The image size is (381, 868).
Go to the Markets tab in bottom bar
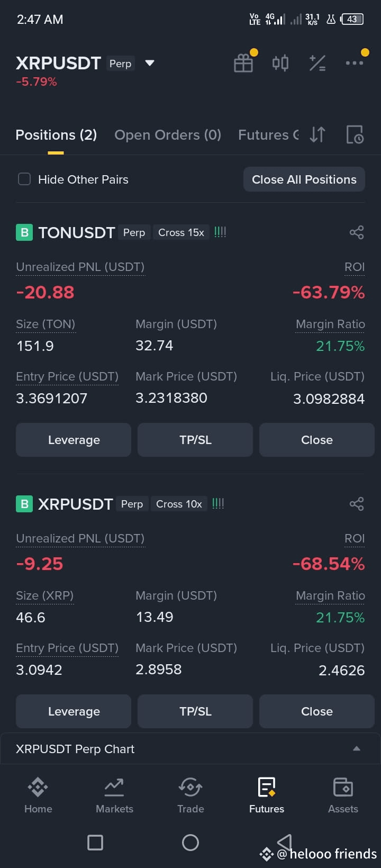[x=114, y=795]
